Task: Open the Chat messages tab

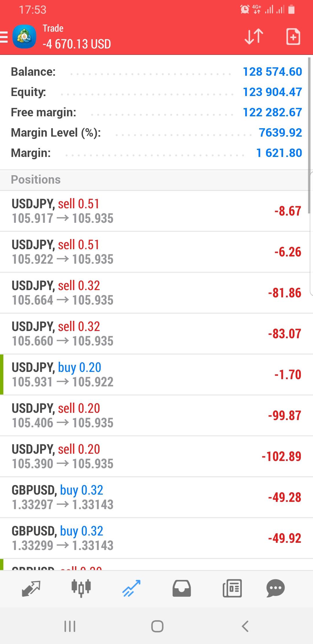Action: point(275,588)
